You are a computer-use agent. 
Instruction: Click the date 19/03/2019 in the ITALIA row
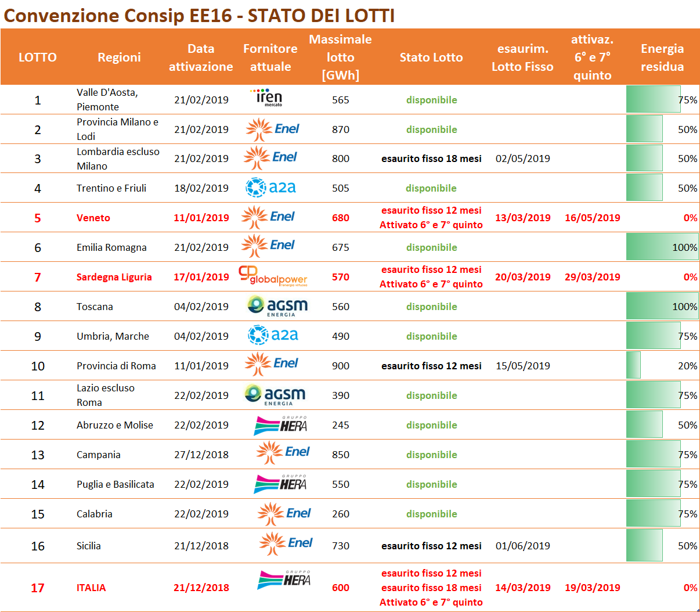coord(593,588)
